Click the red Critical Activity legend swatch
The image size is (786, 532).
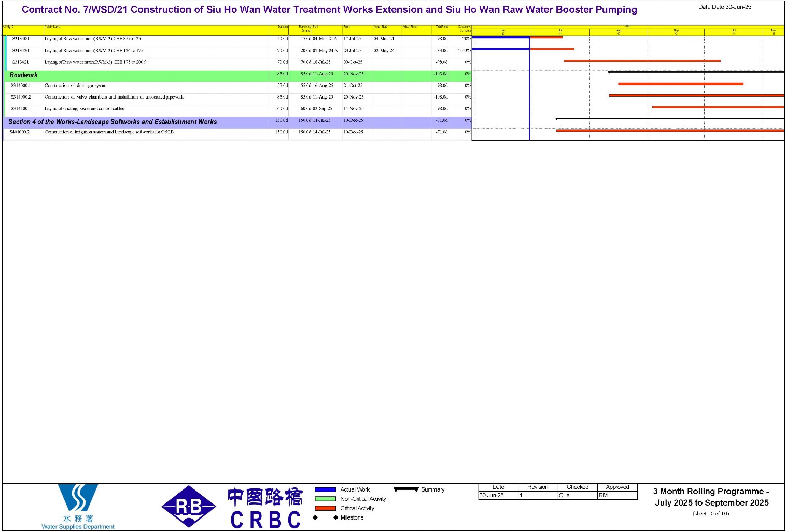click(325, 508)
